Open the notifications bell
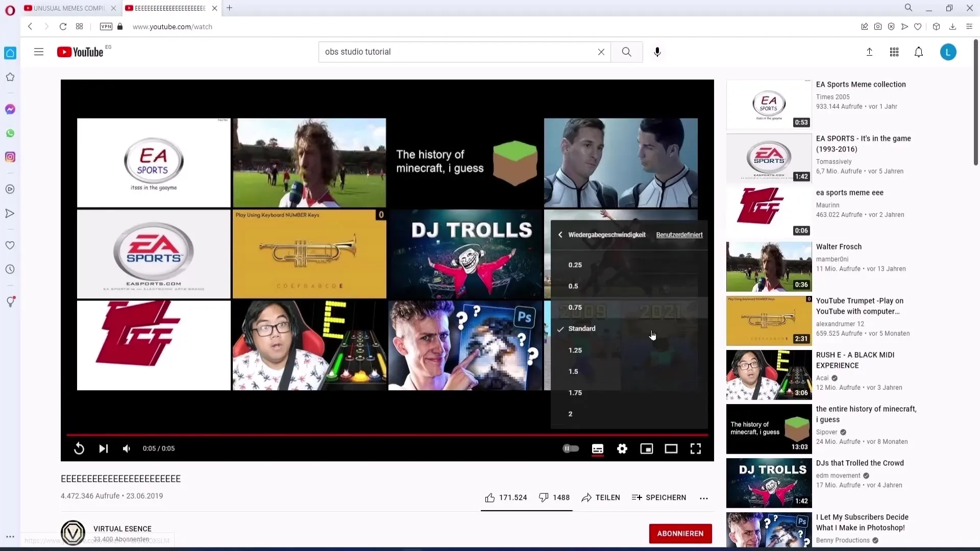The image size is (980, 551). click(918, 52)
